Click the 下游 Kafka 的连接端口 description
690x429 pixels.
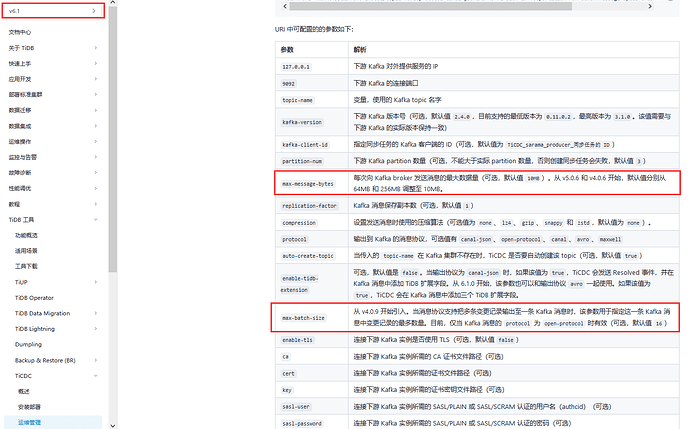click(x=386, y=83)
